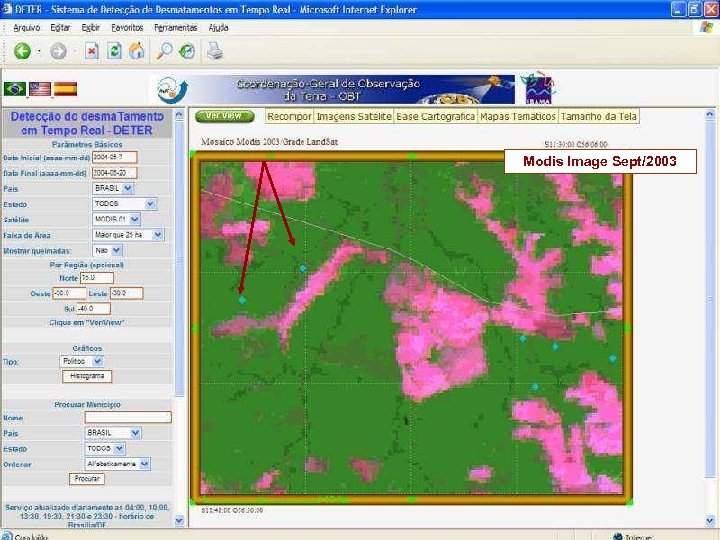This screenshot has width=720, height=540.
Task: Open the Mostrar queimadas dropdown
Action: tap(107, 251)
